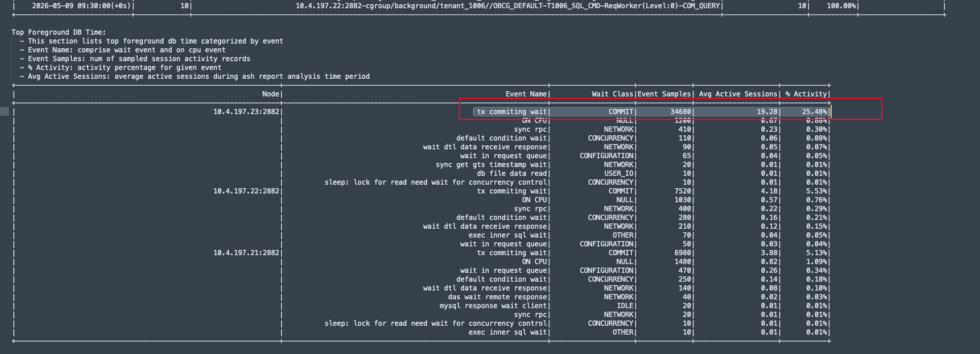
Task: Click the 34680 event samples value
Action: click(x=681, y=112)
